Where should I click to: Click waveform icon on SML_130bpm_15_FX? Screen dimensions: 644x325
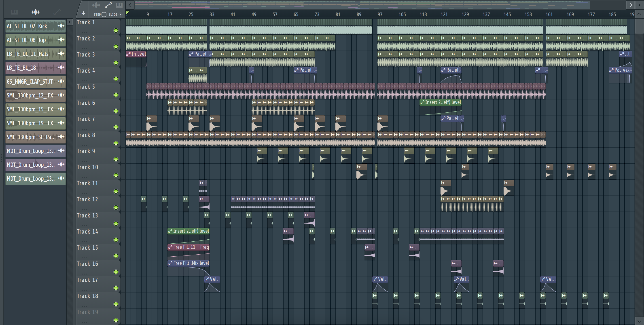pyautogui.click(x=61, y=109)
